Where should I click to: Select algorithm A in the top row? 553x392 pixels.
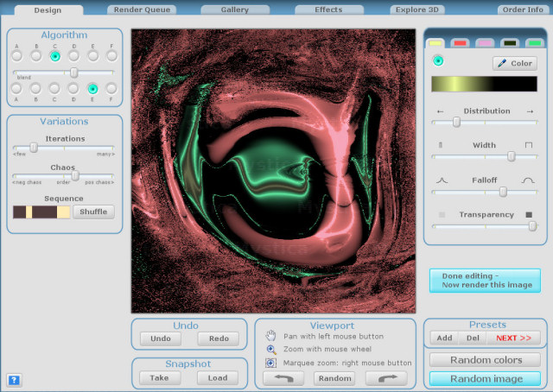pos(16,56)
